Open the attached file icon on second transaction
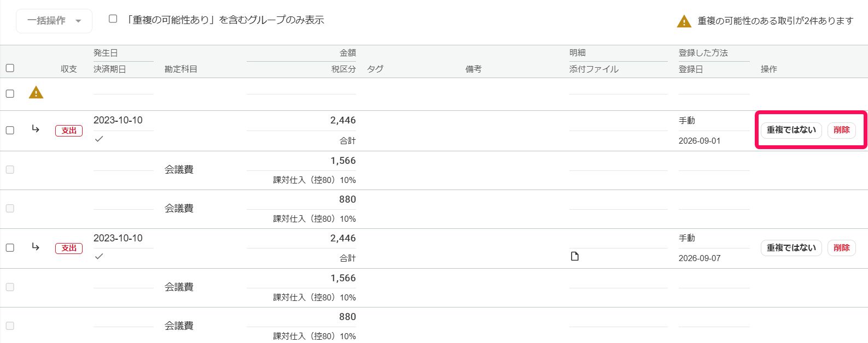Viewport: 868px width, 343px height. point(575,256)
